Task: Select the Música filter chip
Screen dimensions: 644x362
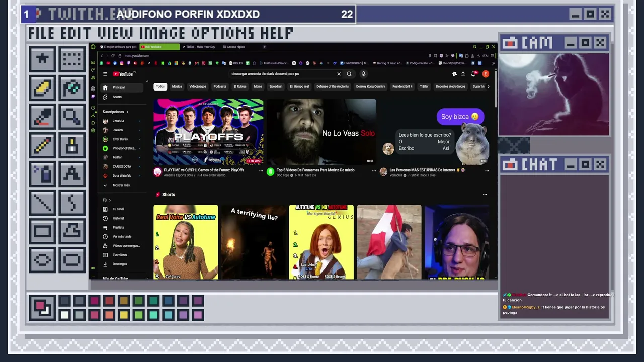Action: coord(177,86)
